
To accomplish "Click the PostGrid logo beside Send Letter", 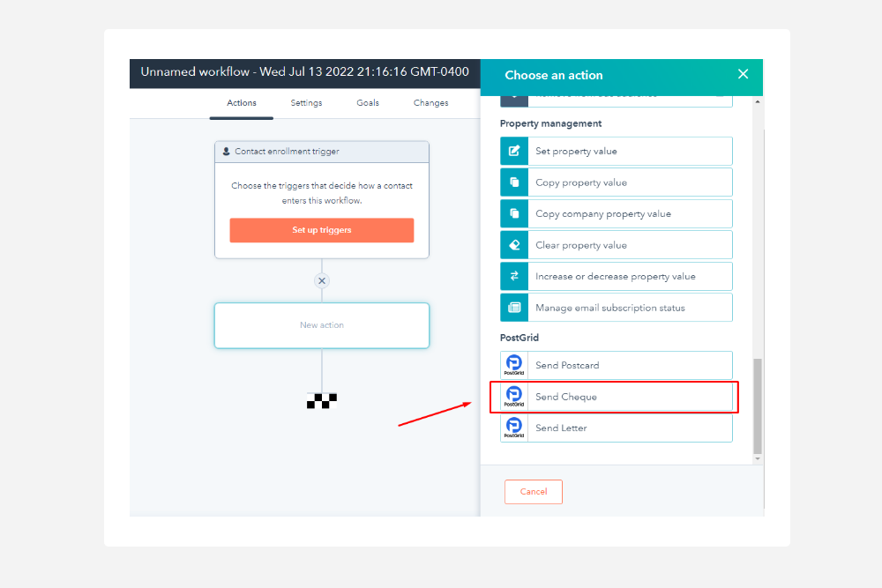I will point(514,428).
